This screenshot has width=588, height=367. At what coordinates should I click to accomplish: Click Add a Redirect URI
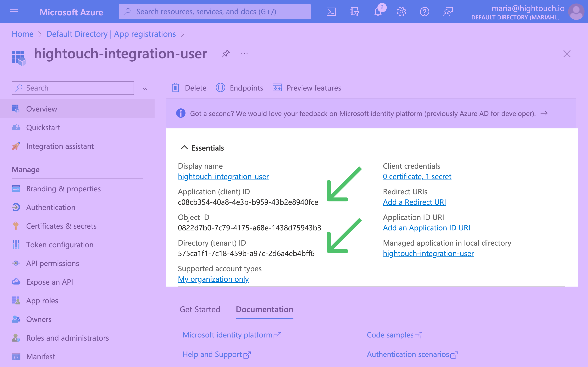[414, 202]
